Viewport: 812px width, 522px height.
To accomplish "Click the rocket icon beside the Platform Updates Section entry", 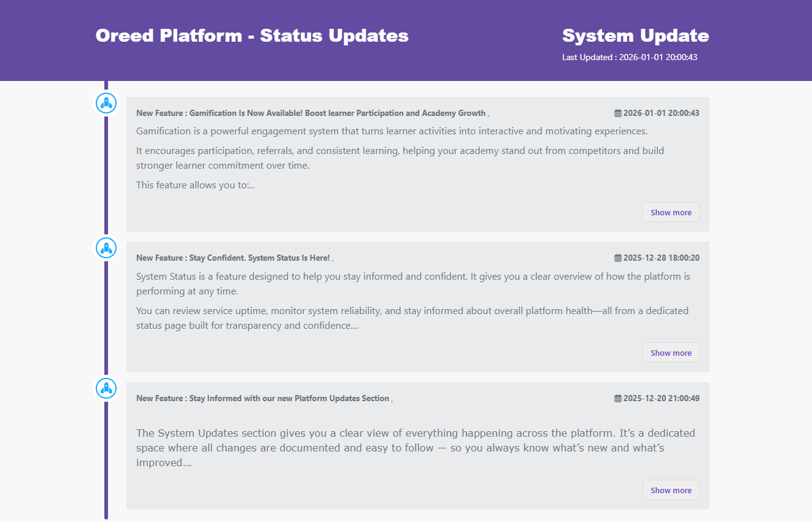I will [106, 388].
